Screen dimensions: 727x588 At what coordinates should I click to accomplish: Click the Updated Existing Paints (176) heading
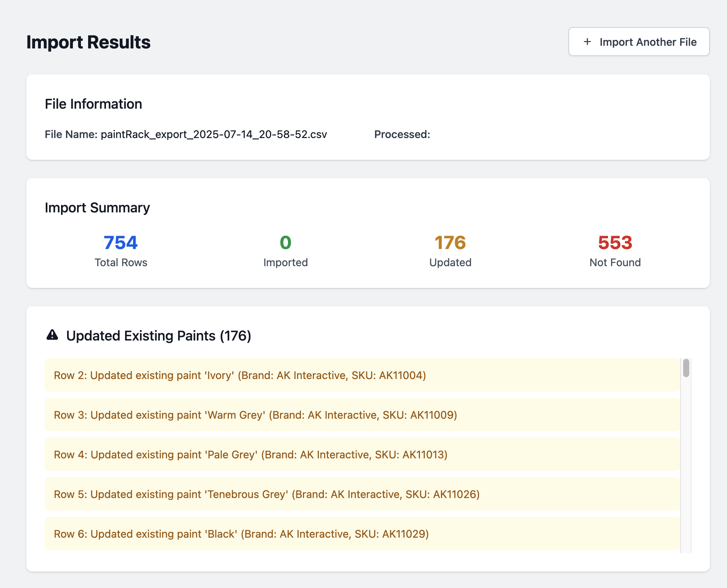tap(159, 336)
